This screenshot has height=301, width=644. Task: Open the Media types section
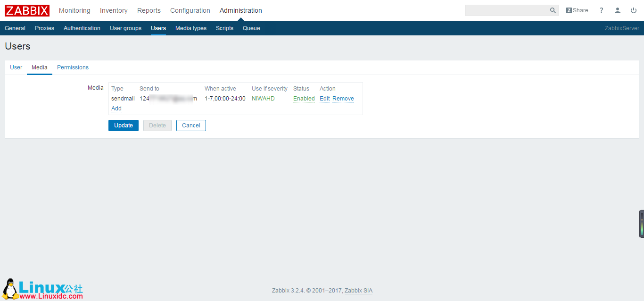point(190,28)
